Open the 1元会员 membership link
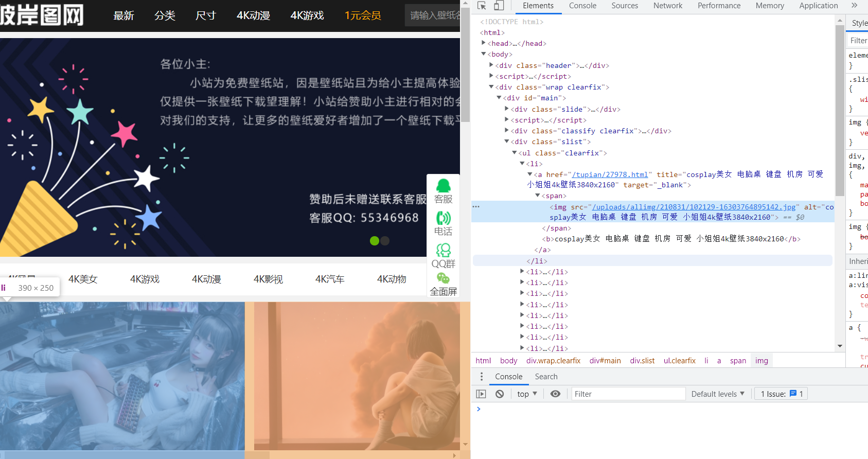 point(363,15)
